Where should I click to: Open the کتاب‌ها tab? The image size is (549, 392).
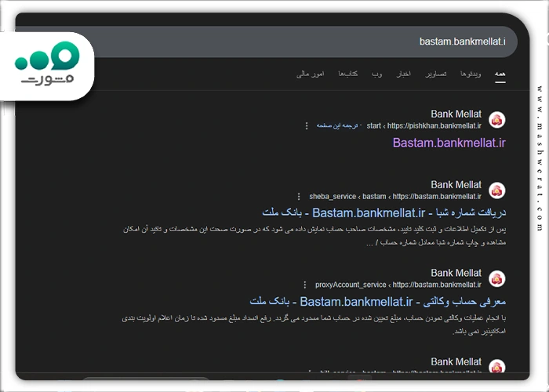pos(347,74)
